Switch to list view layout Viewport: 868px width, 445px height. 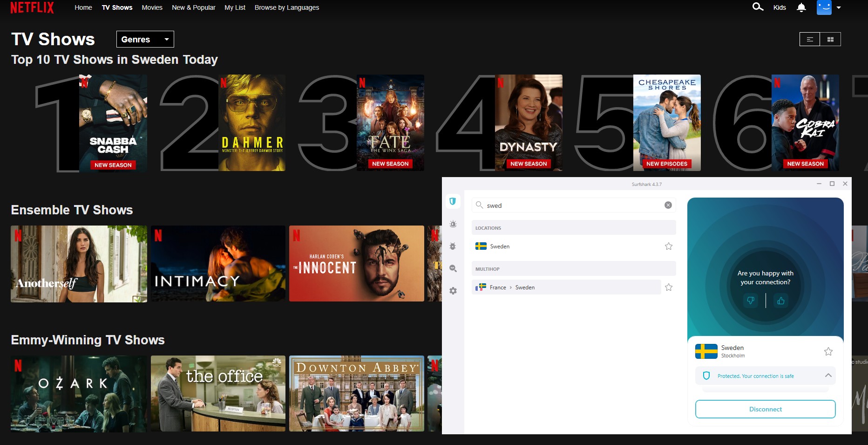[810, 39]
